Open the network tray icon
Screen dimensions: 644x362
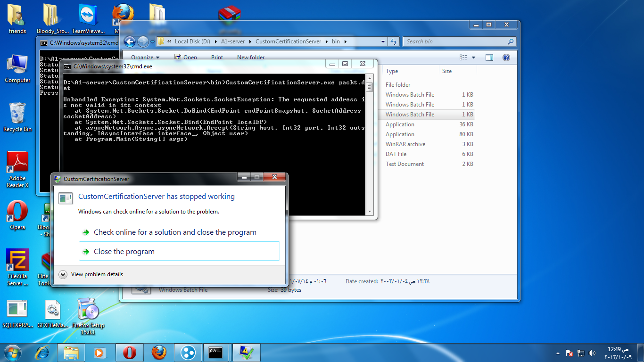click(x=581, y=353)
